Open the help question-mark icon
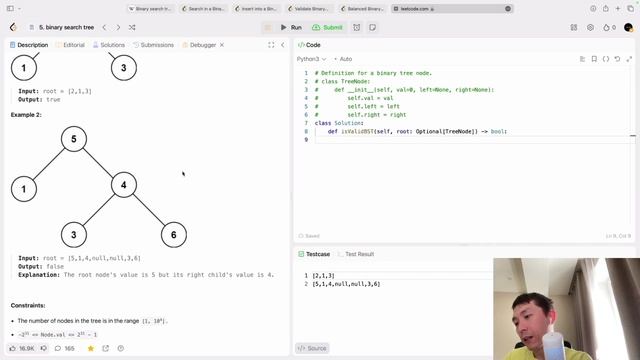 [121, 348]
